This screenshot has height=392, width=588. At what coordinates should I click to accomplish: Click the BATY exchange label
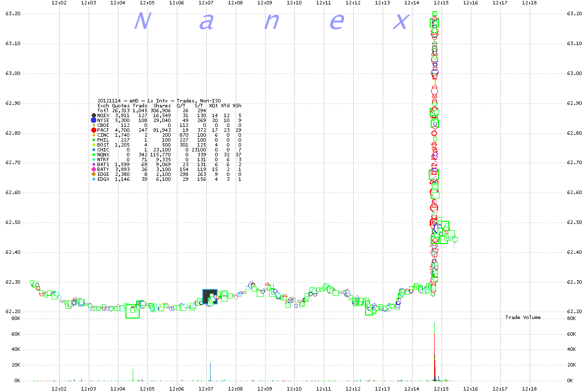pyautogui.click(x=103, y=169)
